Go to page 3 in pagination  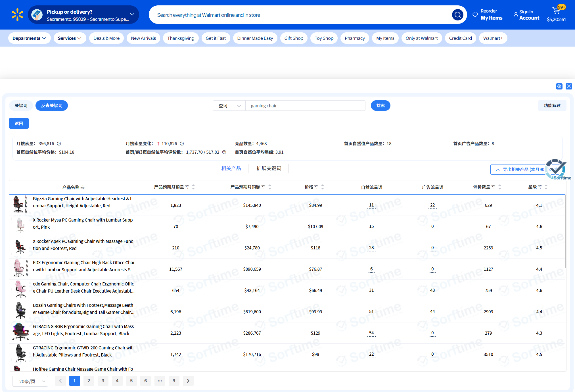point(103,381)
